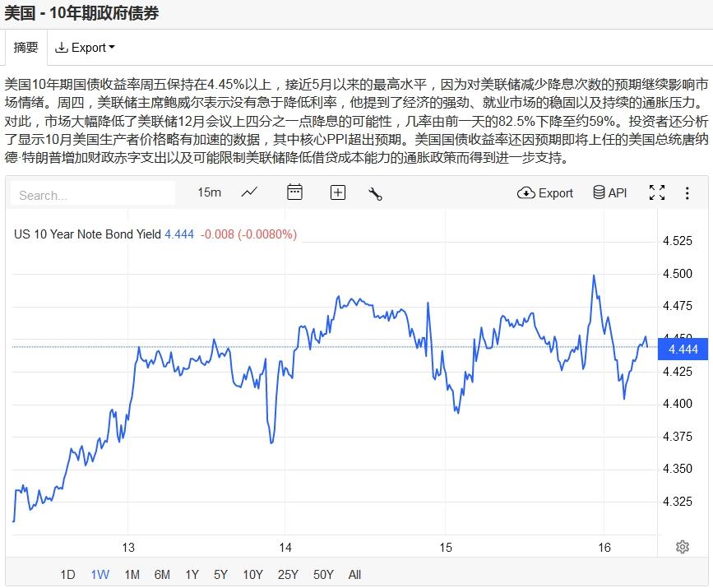Expand the Export dropdown next to 摘要
The height and width of the screenshot is (588, 713).
pyautogui.click(x=85, y=48)
